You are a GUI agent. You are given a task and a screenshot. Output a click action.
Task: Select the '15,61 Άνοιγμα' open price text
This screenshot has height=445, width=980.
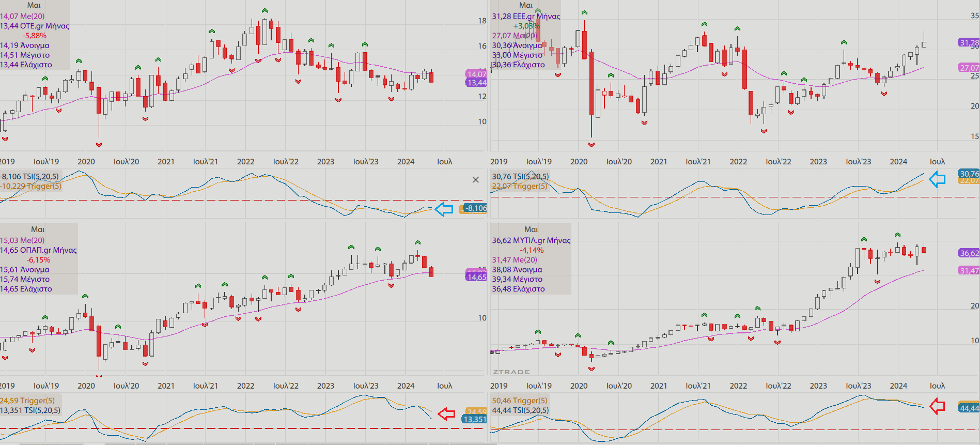click(25, 270)
